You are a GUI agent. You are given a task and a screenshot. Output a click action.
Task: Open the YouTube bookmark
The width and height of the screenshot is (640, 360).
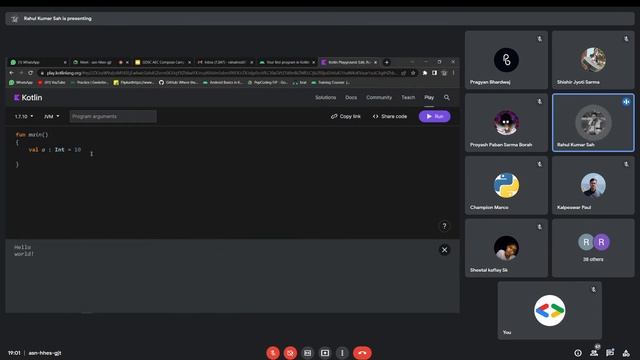(51, 82)
